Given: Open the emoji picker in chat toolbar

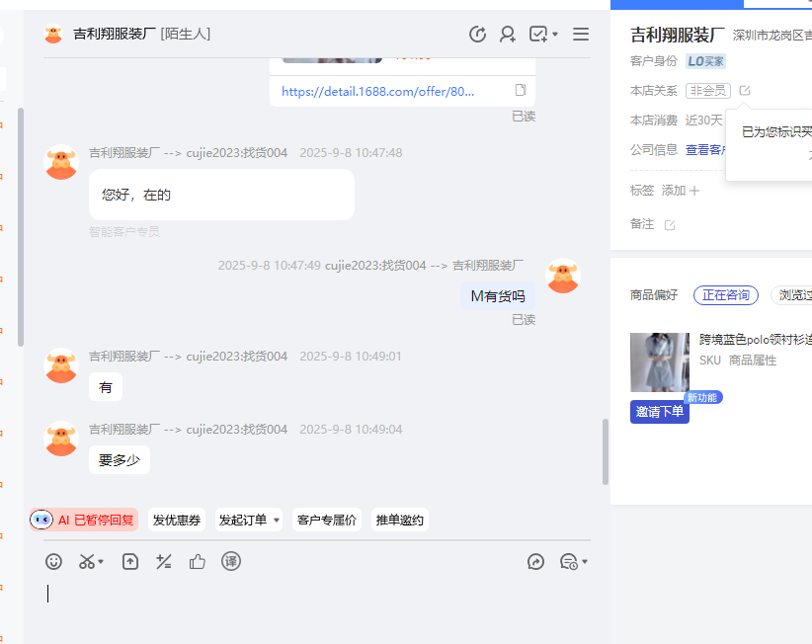Looking at the screenshot, I should click(54, 562).
